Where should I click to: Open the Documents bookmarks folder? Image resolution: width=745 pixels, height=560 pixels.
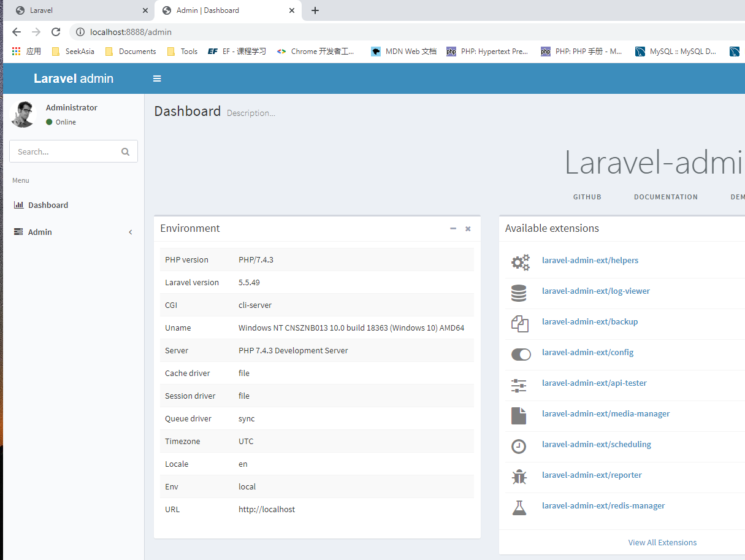click(x=131, y=52)
